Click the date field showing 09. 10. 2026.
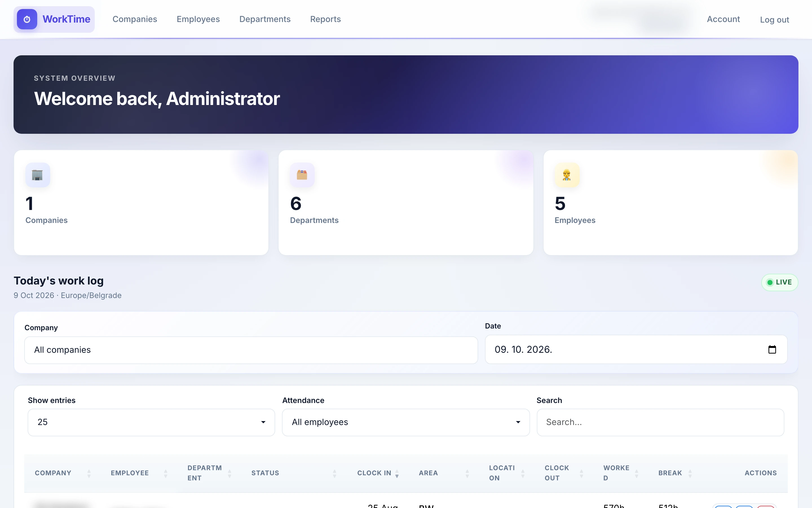Viewport: 812px width, 508px height. pos(636,349)
